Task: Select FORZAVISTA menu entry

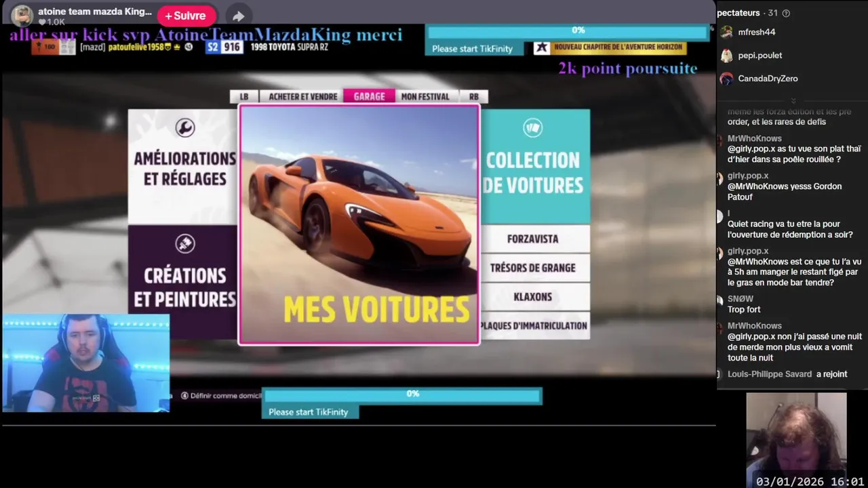Action: tap(534, 239)
